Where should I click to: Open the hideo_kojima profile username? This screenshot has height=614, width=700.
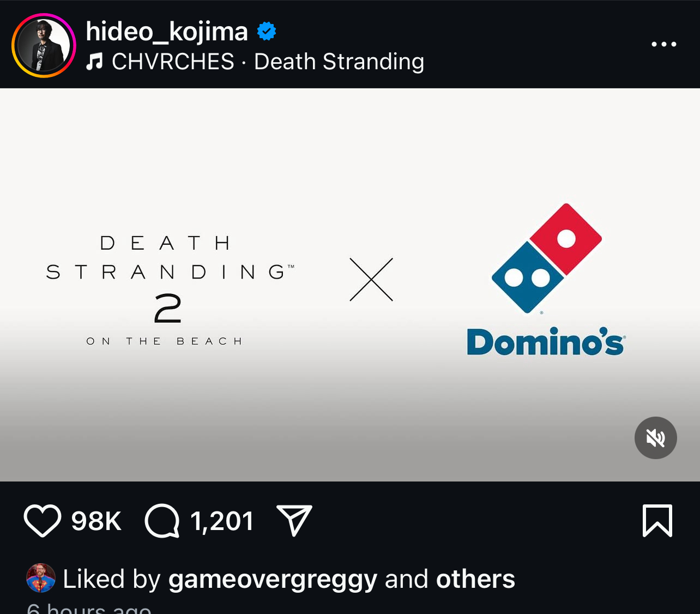167,32
